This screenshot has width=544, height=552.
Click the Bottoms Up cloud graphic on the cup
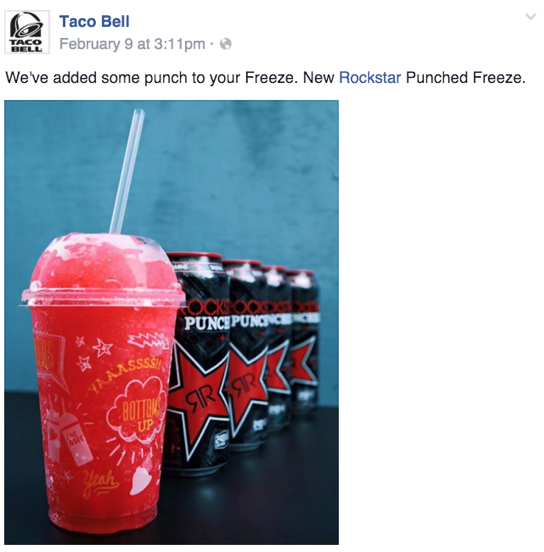click(138, 412)
